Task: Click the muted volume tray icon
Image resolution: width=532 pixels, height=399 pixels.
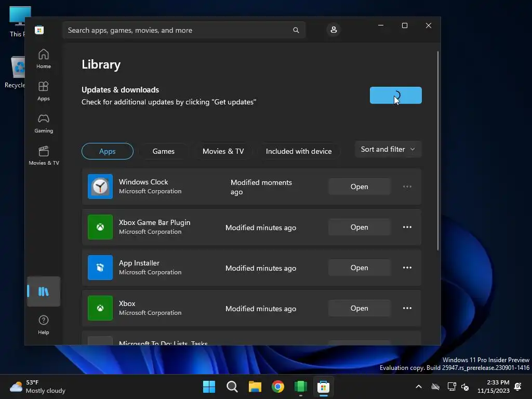Action: click(x=465, y=387)
